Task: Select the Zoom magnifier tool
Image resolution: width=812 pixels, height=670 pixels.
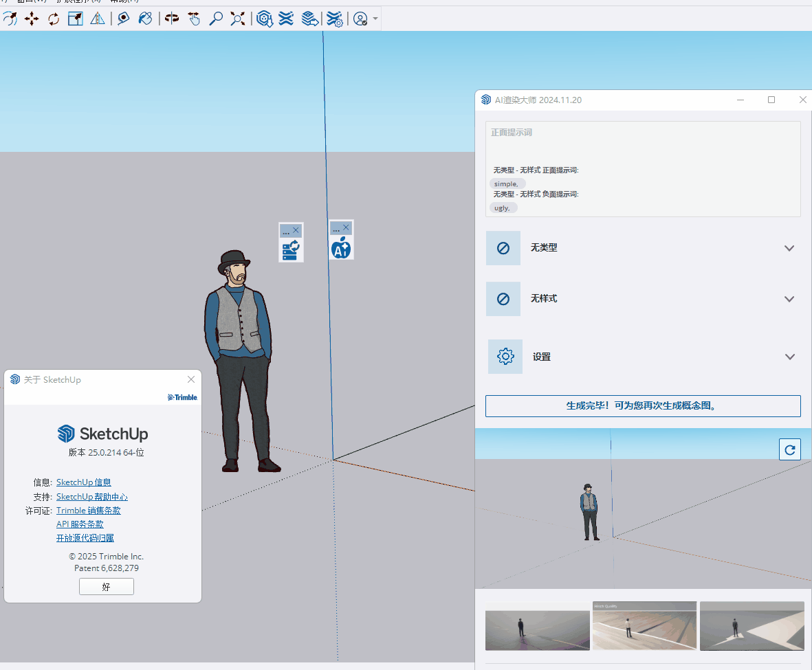Action: click(x=216, y=19)
